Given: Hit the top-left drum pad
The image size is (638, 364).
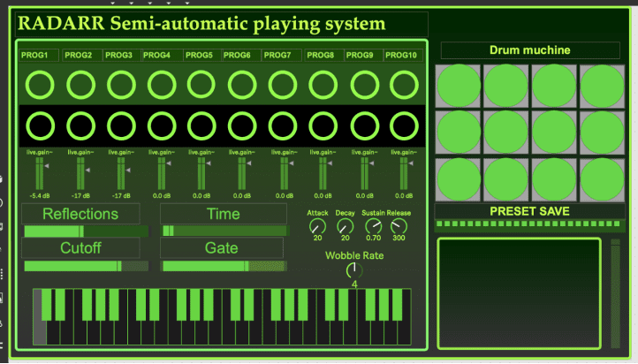Looking at the screenshot, I should 459,85.
